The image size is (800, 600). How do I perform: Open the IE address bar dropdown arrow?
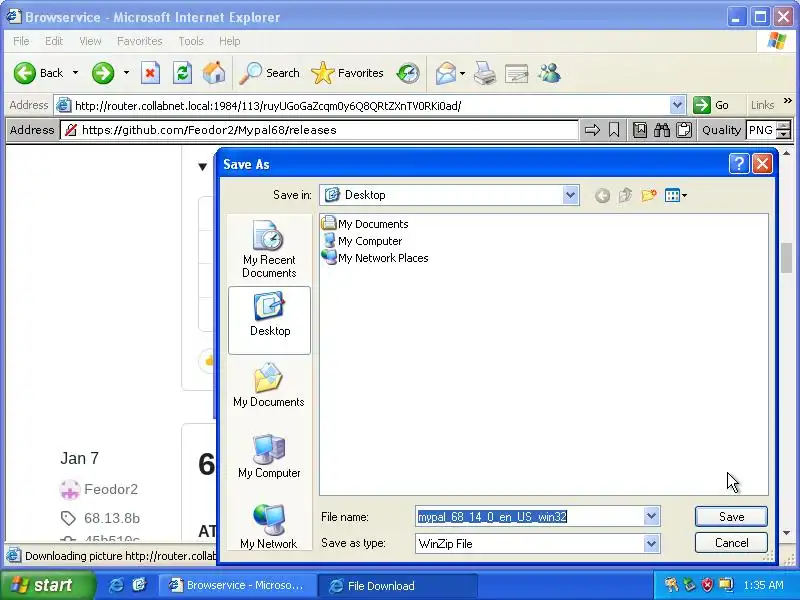pos(677,106)
